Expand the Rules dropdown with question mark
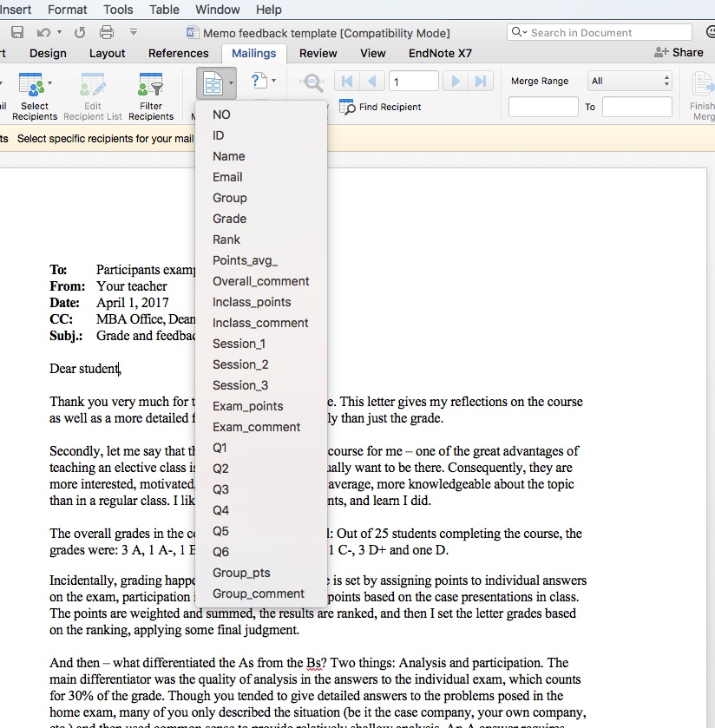 [x=262, y=82]
